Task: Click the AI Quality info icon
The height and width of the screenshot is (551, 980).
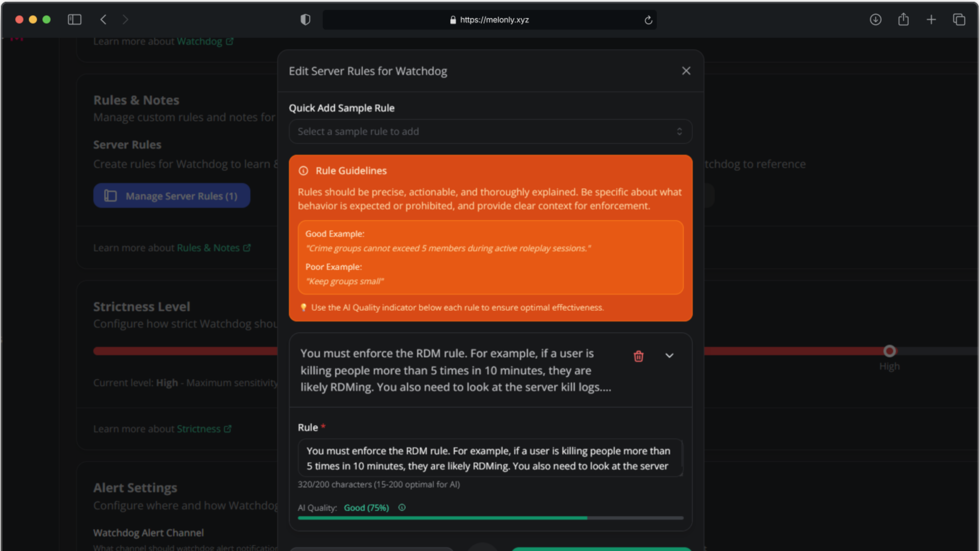Action: coord(402,508)
